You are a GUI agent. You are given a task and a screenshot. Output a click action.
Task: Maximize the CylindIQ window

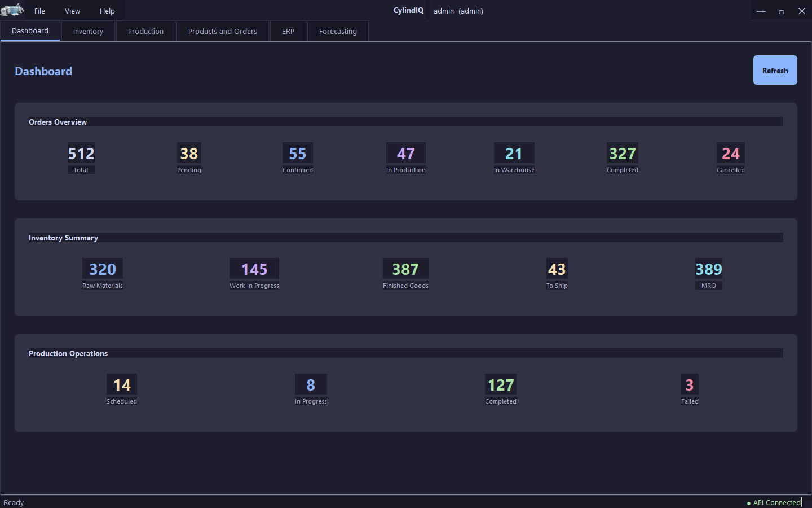pyautogui.click(x=782, y=11)
